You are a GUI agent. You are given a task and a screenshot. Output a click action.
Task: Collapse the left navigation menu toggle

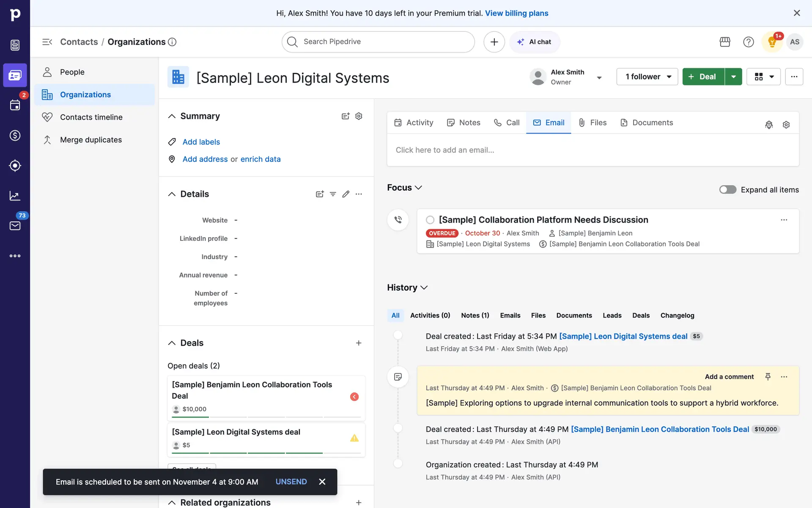[x=47, y=42]
